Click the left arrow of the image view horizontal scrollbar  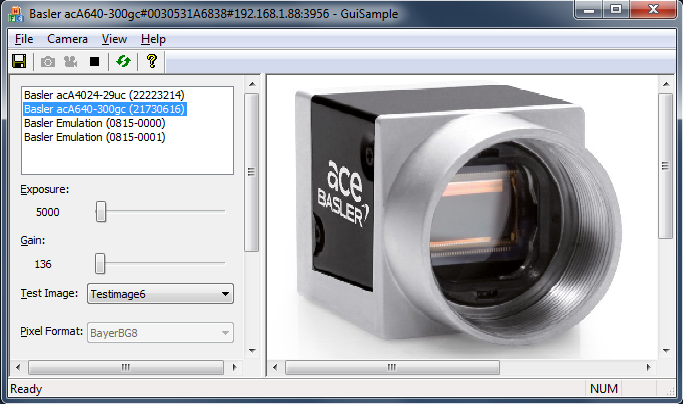pos(275,367)
